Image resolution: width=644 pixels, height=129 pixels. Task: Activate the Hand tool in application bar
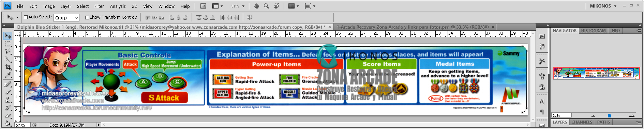point(256,6)
